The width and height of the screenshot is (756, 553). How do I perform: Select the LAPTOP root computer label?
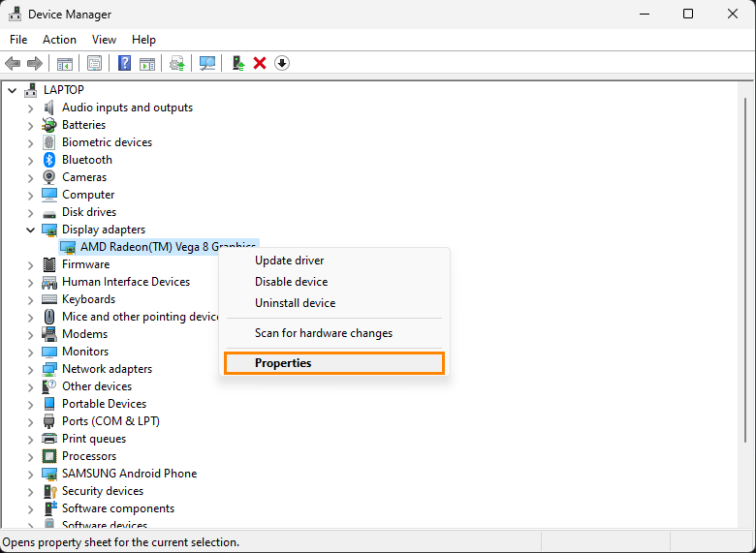(64, 90)
